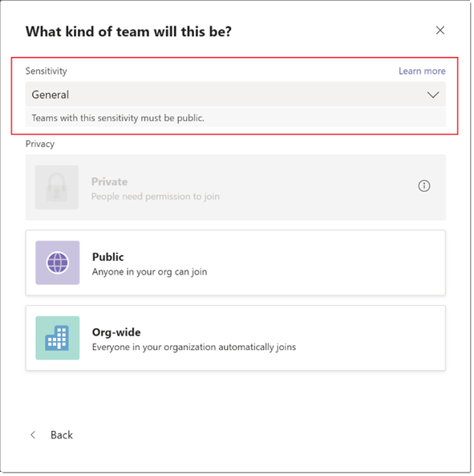Click the 'What kind of team will this be?' heading

pos(129,31)
